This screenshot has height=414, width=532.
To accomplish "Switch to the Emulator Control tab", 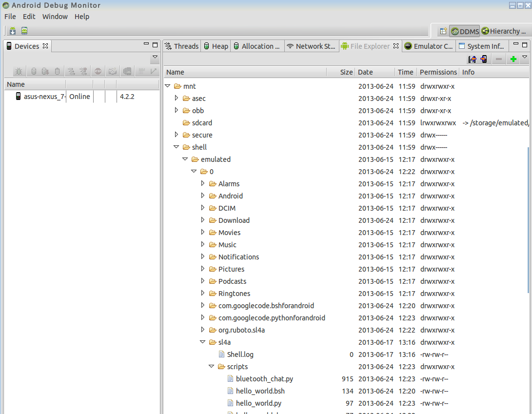I will [429, 46].
